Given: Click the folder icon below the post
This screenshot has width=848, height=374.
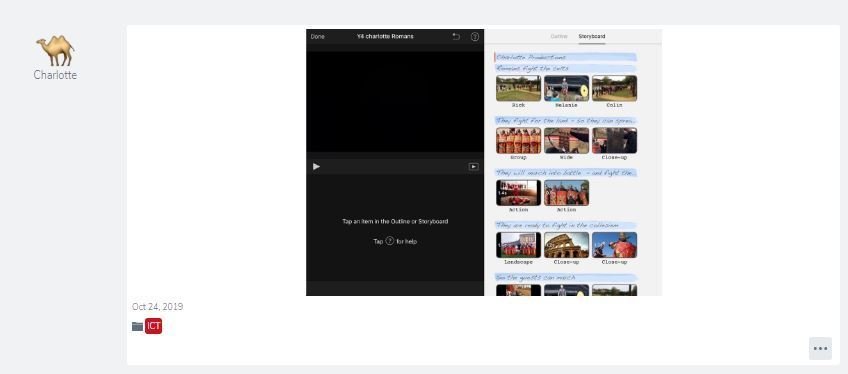Looking at the screenshot, I should coord(137,326).
